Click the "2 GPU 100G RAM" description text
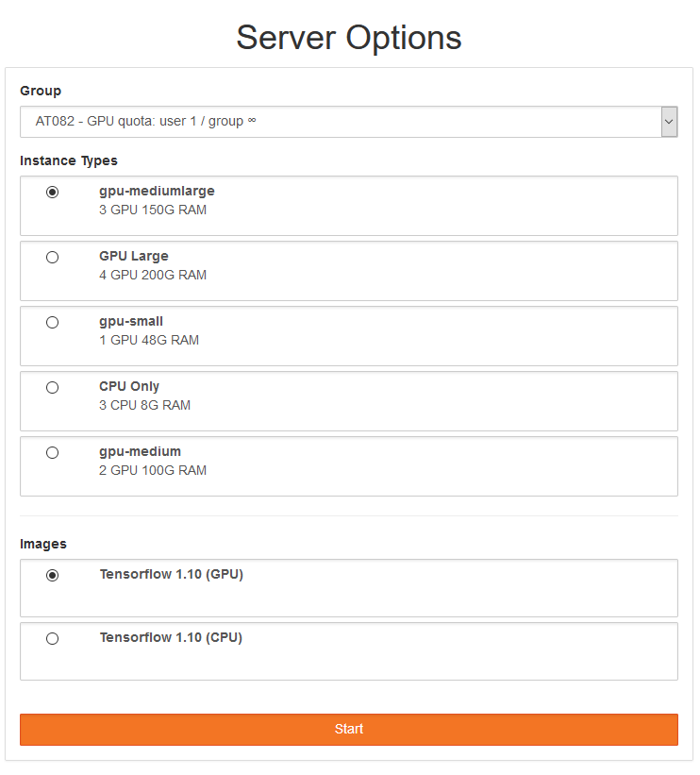Image resolution: width=700 pixels, height=775 pixels. (153, 470)
